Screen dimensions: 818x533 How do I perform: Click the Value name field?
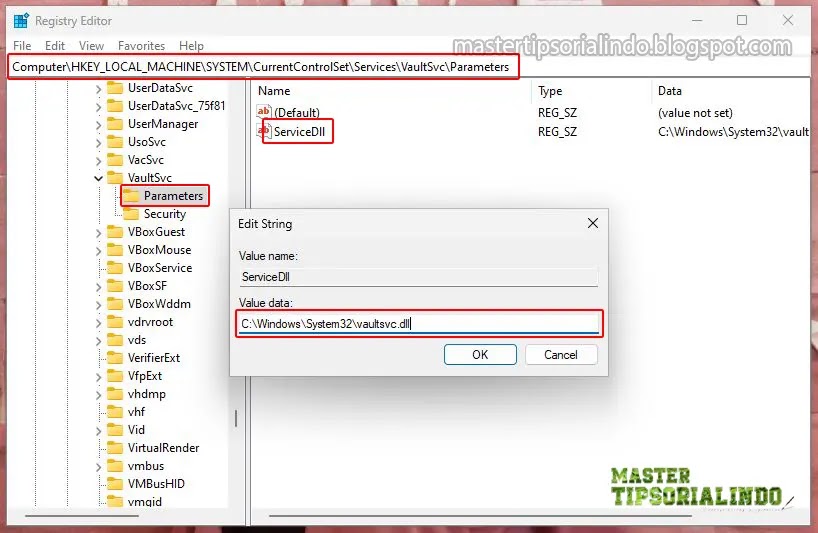419,277
